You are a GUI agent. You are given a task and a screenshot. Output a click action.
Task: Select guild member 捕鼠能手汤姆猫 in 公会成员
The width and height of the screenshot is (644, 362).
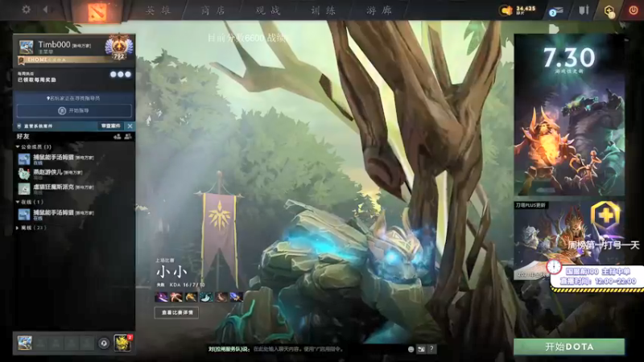74,159
